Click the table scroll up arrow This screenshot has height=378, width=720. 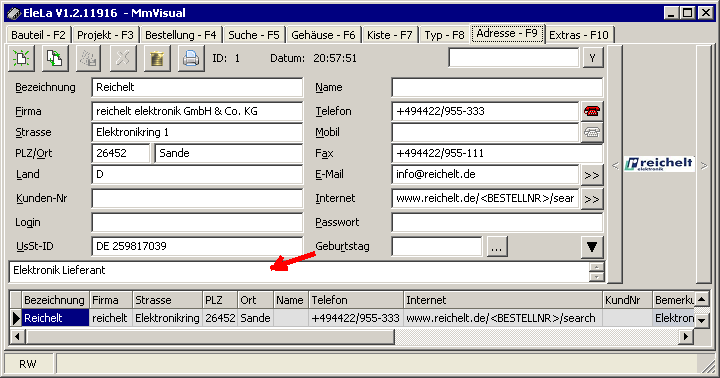pos(702,300)
